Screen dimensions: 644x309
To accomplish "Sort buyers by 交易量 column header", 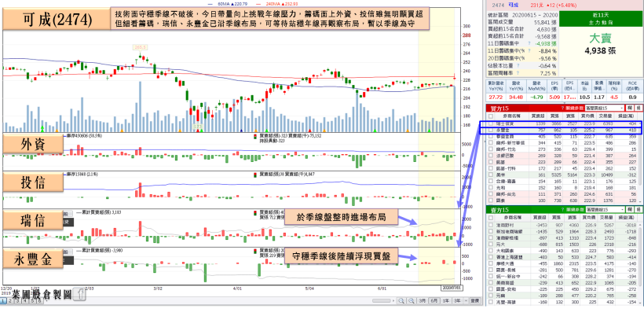I will [x=606, y=116].
